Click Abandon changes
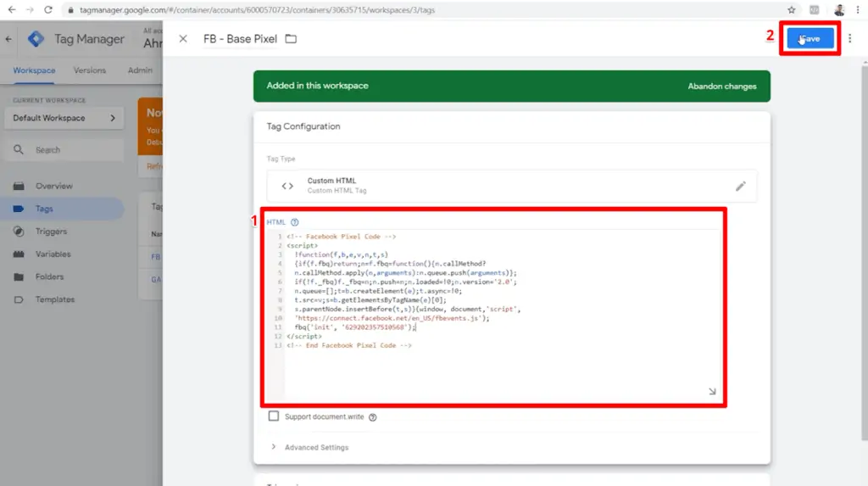Viewport: 868px width, 486px height. tap(722, 87)
